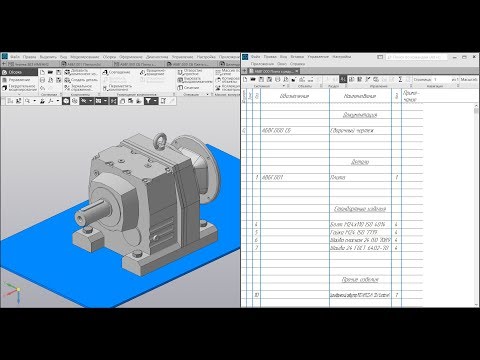Click first icon in the view quick toolbar
480x360 pixels.
pyautogui.click(x=10, y=101)
